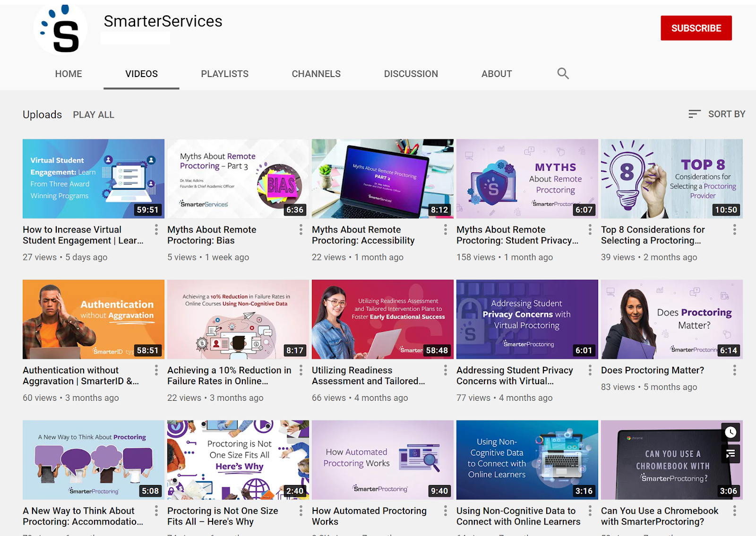Click the title 'Does Proctoring Matter?'
The height and width of the screenshot is (536, 756).
click(x=653, y=371)
